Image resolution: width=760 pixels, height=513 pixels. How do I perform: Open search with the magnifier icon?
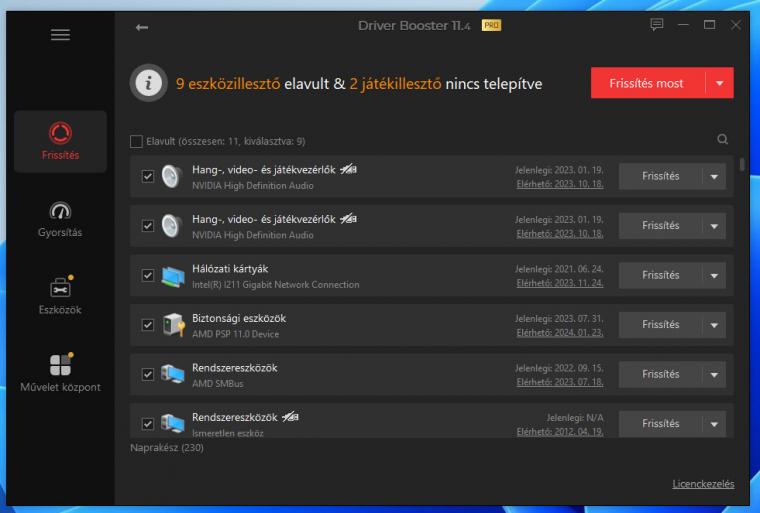click(722, 140)
